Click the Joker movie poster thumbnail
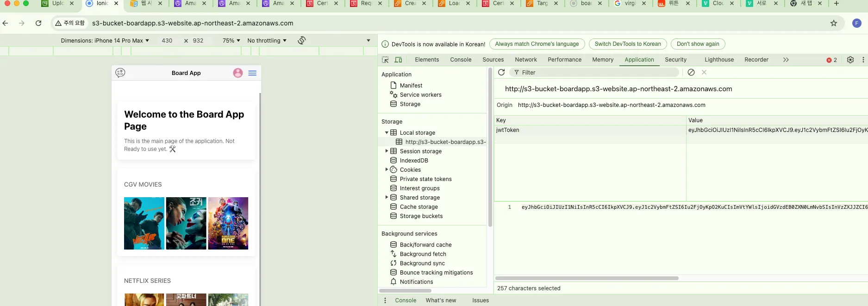868x306 pixels. (x=186, y=223)
